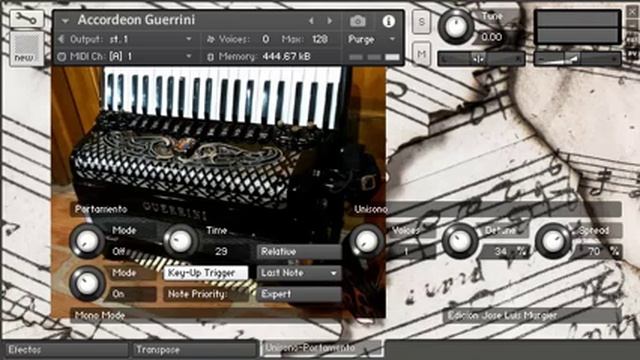The image size is (640, 360).
Task: Click the pan slider in header
Action: point(481,59)
